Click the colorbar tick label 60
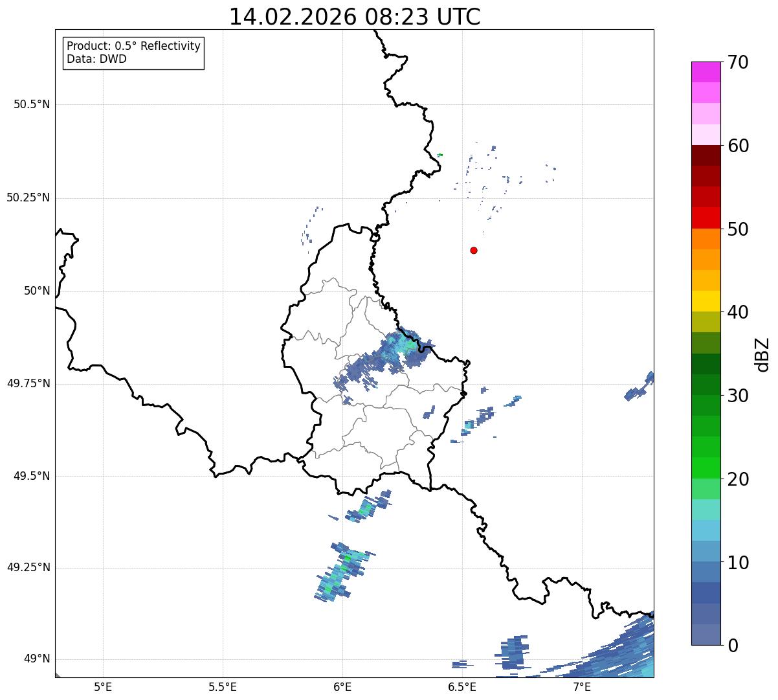 coord(738,146)
